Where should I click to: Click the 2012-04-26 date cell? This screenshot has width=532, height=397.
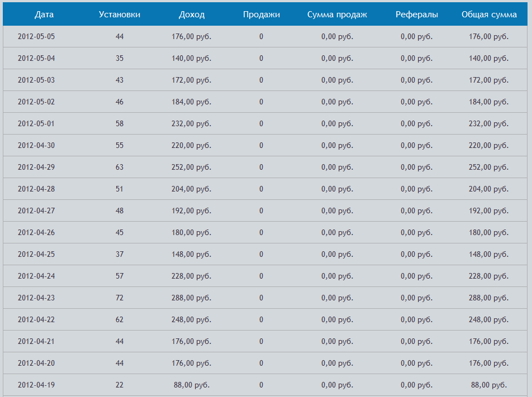(x=36, y=233)
